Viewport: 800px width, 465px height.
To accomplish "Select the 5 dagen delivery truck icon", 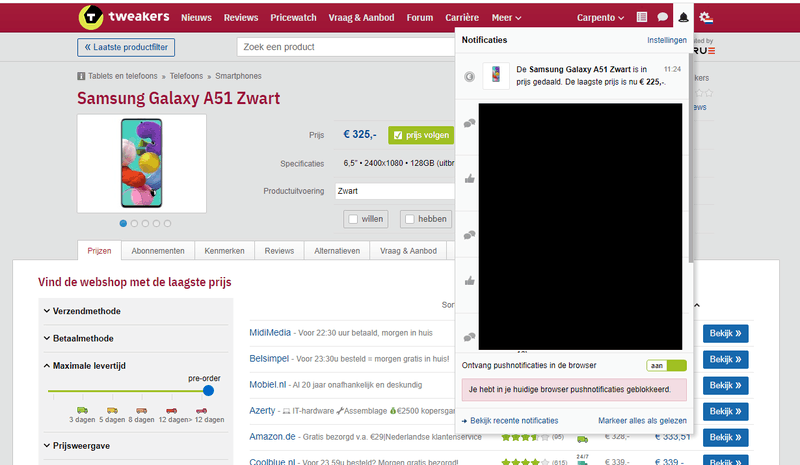I will click(112, 410).
